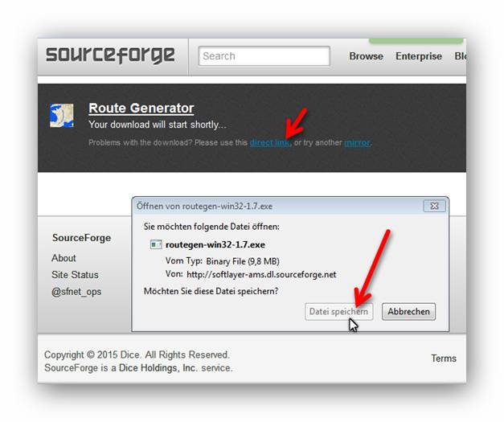Viewport: 504px width, 422px height.
Task: Open the @sfnet_ops footer link
Action: point(76,292)
